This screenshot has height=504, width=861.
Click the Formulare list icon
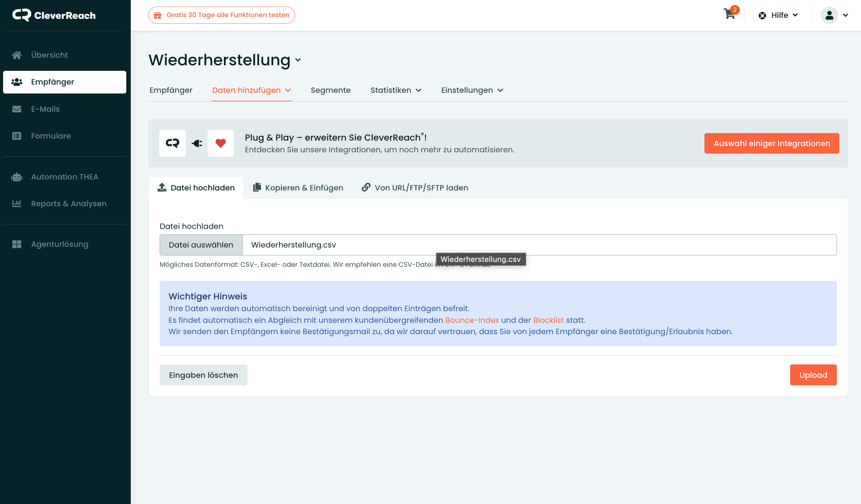pyautogui.click(x=17, y=136)
